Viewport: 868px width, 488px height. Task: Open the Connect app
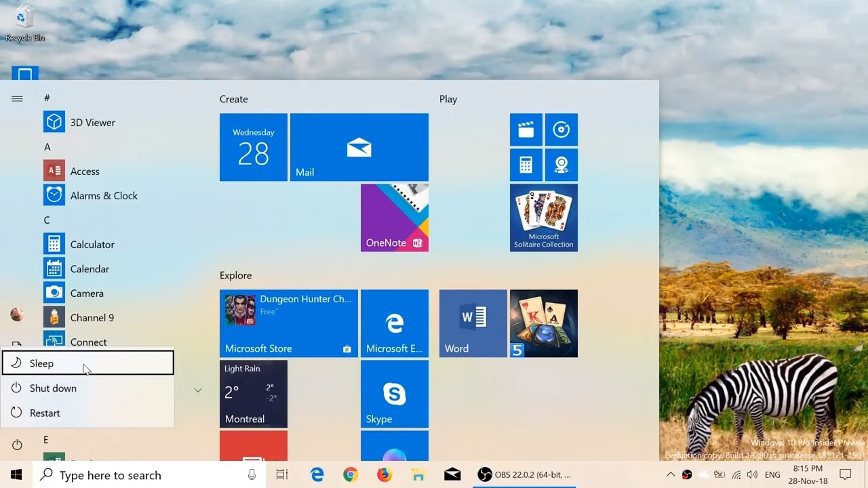[75, 341]
